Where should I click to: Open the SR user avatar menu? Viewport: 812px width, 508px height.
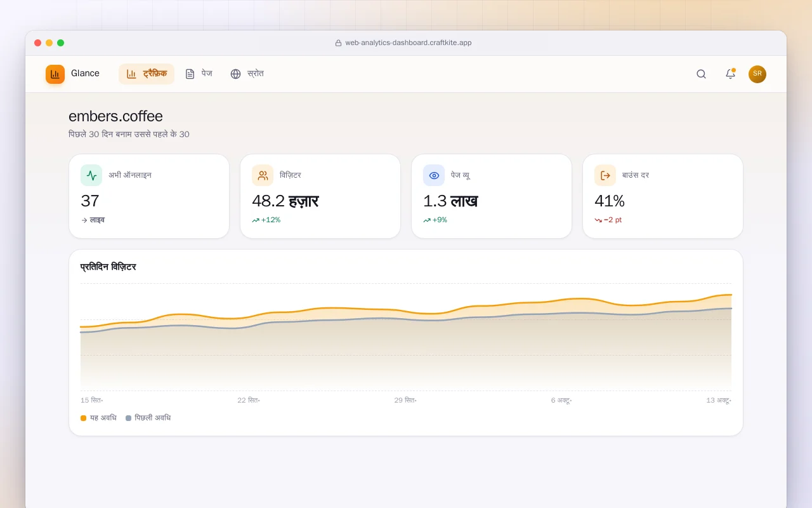757,74
